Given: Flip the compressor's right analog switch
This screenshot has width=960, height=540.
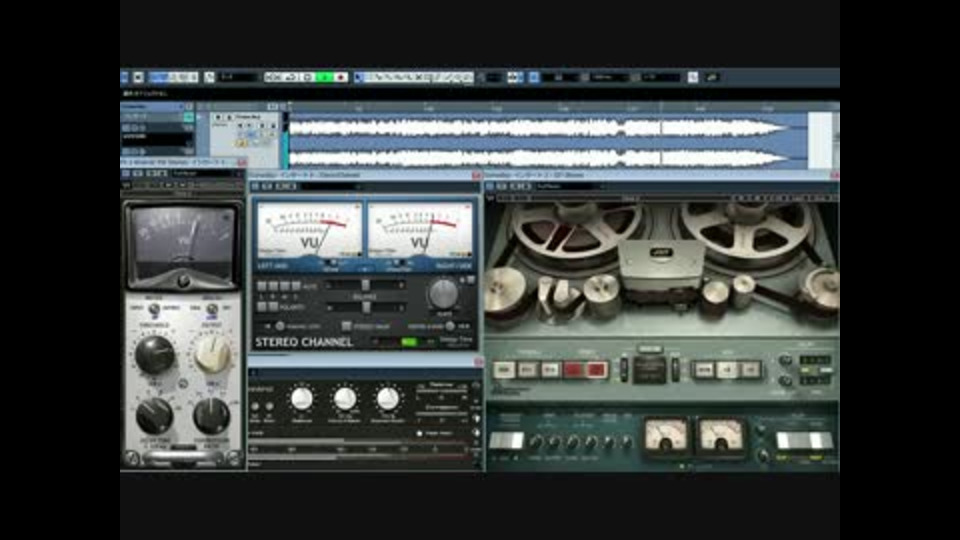Looking at the screenshot, I should click(212, 310).
